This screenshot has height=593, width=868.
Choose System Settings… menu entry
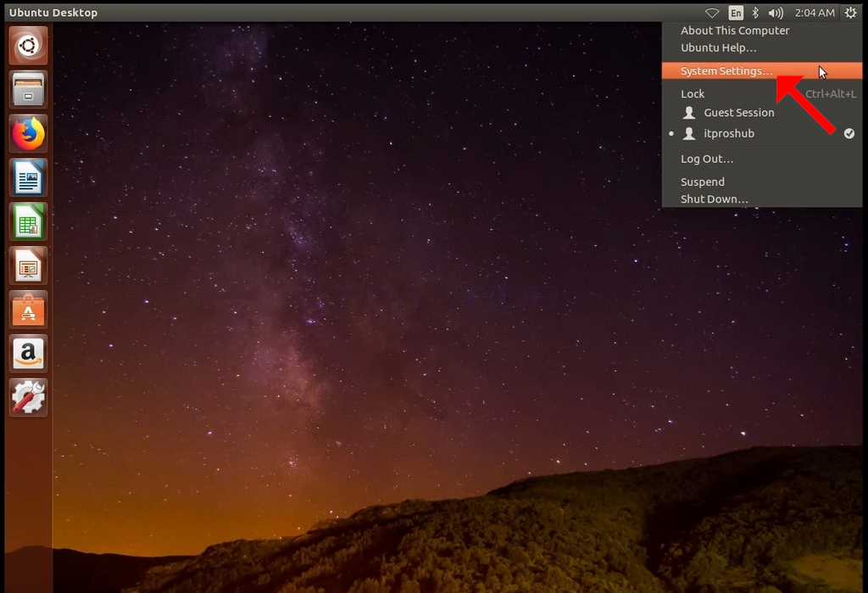pyautogui.click(x=762, y=71)
